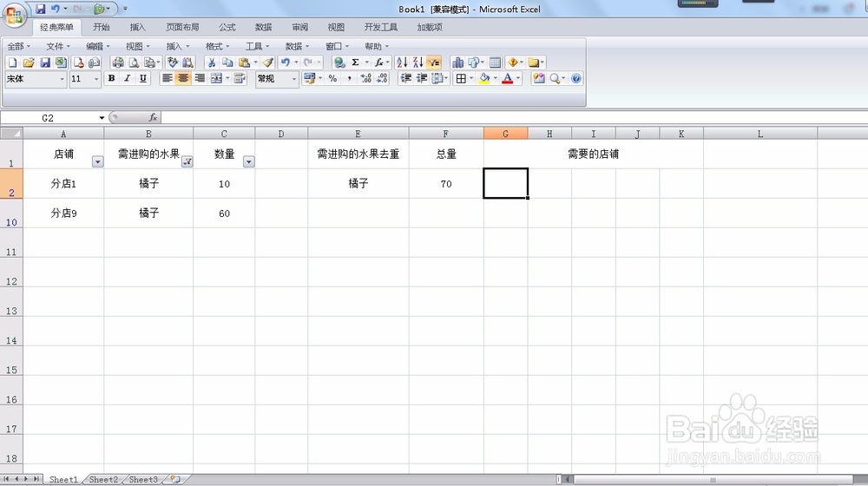
Task: Click the Open folder icon
Action: pyautogui.click(x=29, y=62)
